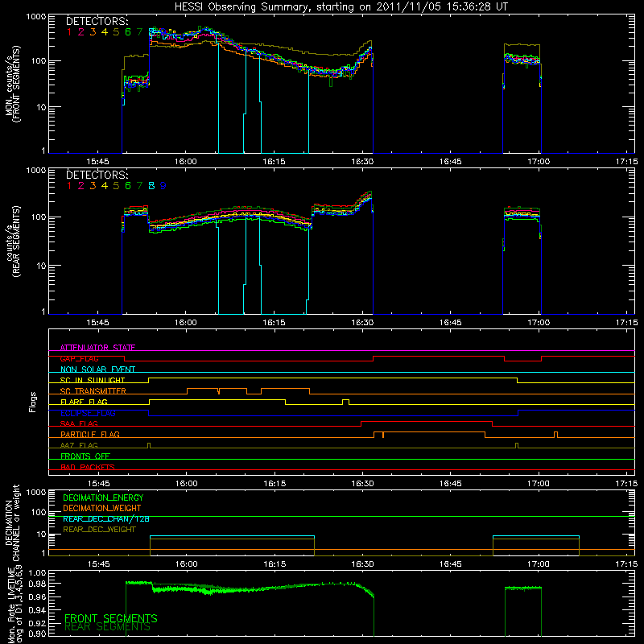Click the DECIMATION_ENERGY legend entry

[x=103, y=497]
